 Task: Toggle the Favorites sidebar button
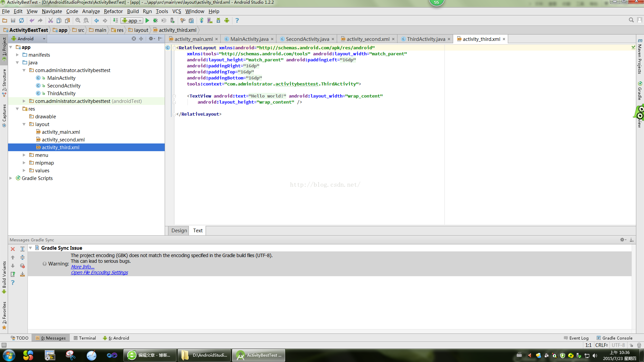click(4, 315)
